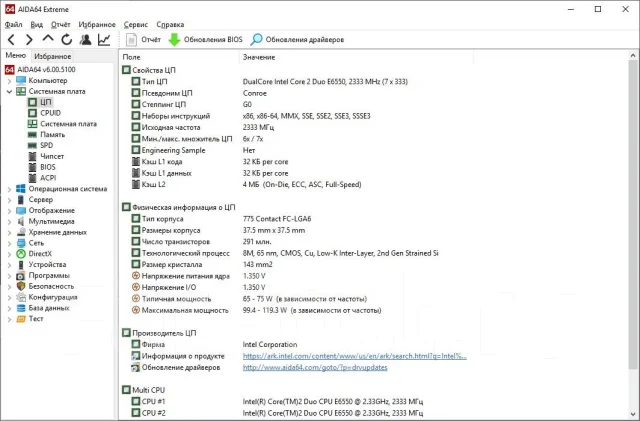Create a report with Отчёт button
Screen dimensions: 640x421
click(143, 40)
